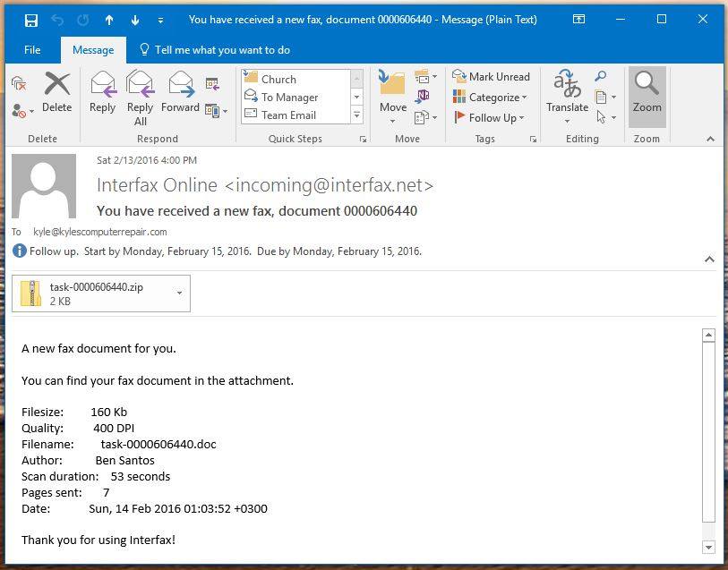Forward this message
The width and height of the screenshot is (728, 570).
(180, 94)
